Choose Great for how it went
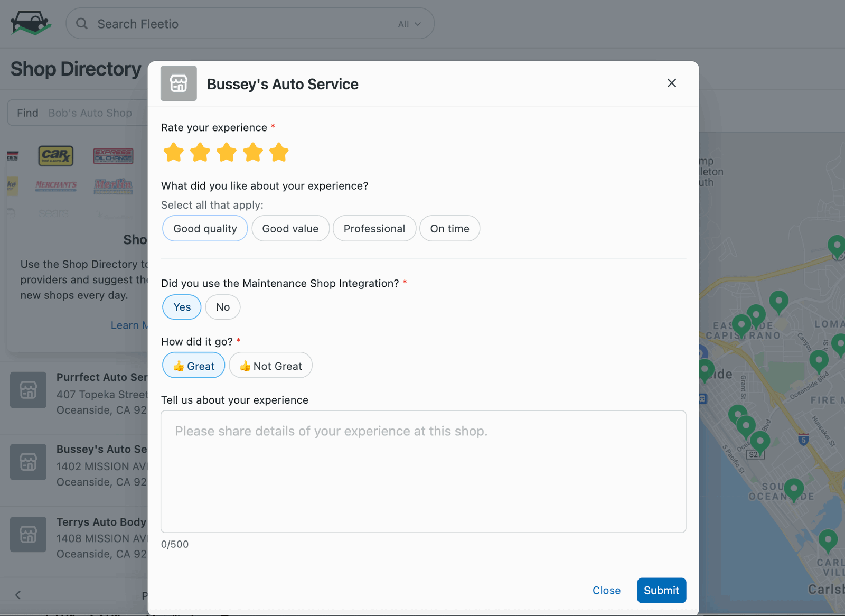Screen dimensions: 845x616 pos(194,366)
